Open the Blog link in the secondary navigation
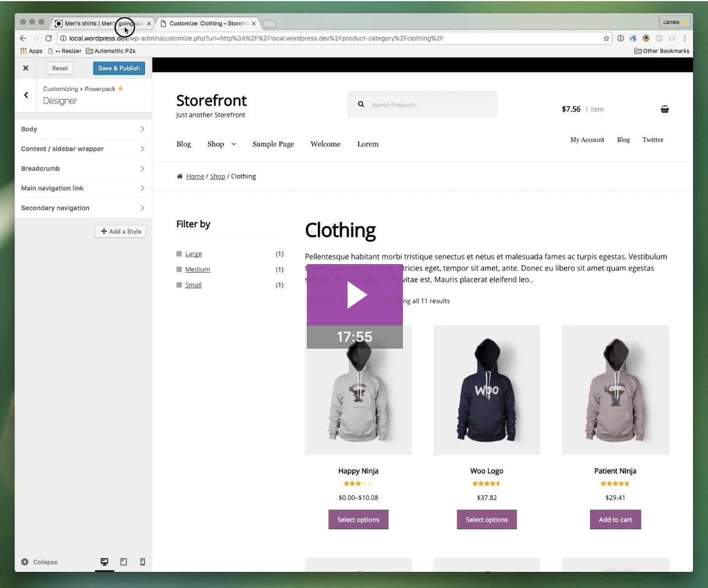The height and width of the screenshot is (588, 708). (x=623, y=140)
